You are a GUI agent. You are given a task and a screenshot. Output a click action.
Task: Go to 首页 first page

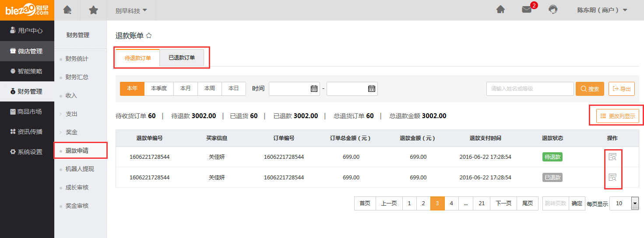tap(365, 203)
